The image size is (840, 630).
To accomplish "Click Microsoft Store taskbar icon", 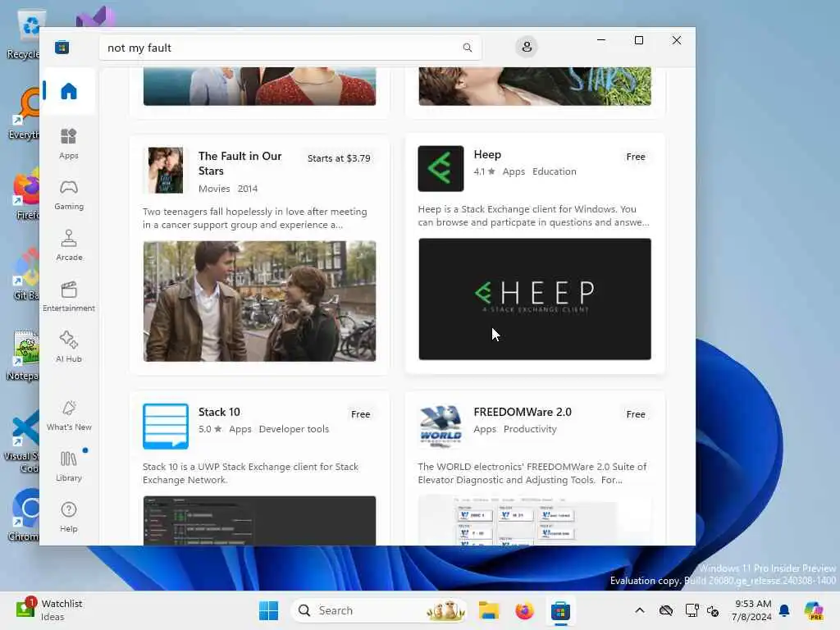I will (x=560, y=610).
